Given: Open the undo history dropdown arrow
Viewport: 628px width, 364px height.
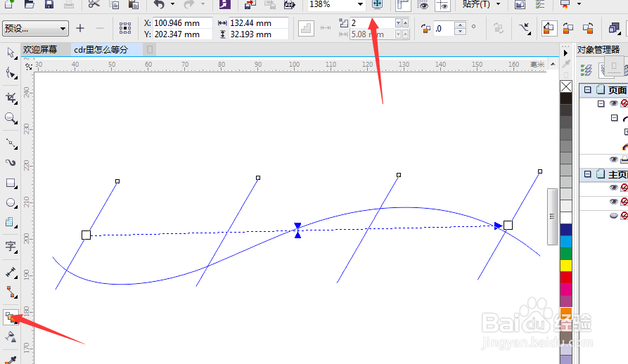Looking at the screenshot, I should pos(172,4).
